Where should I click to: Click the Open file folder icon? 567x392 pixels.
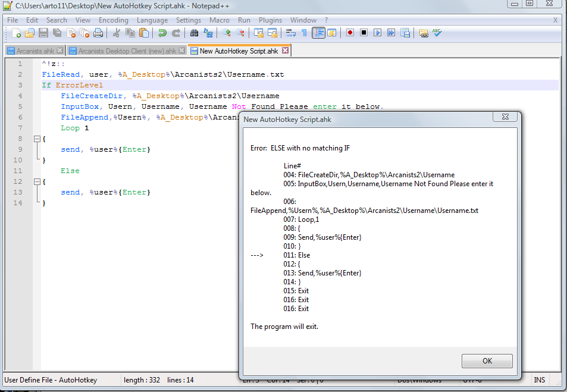coord(30,33)
